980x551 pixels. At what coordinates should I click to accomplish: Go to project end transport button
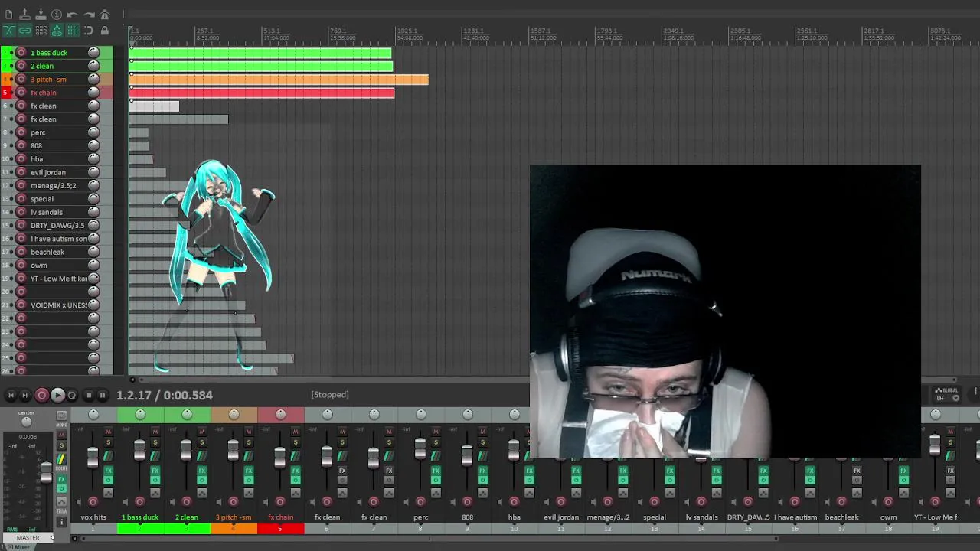pos(24,395)
